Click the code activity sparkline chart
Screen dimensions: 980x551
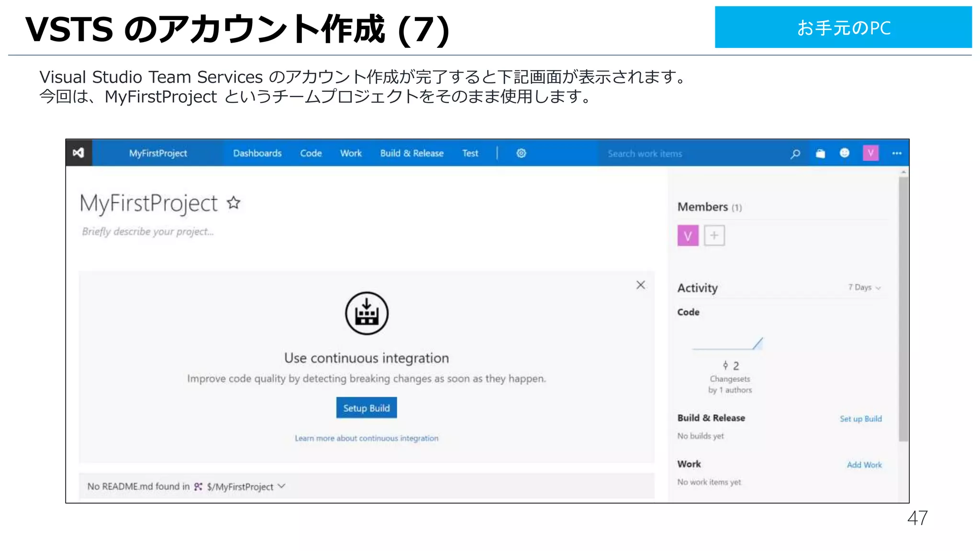click(x=727, y=343)
